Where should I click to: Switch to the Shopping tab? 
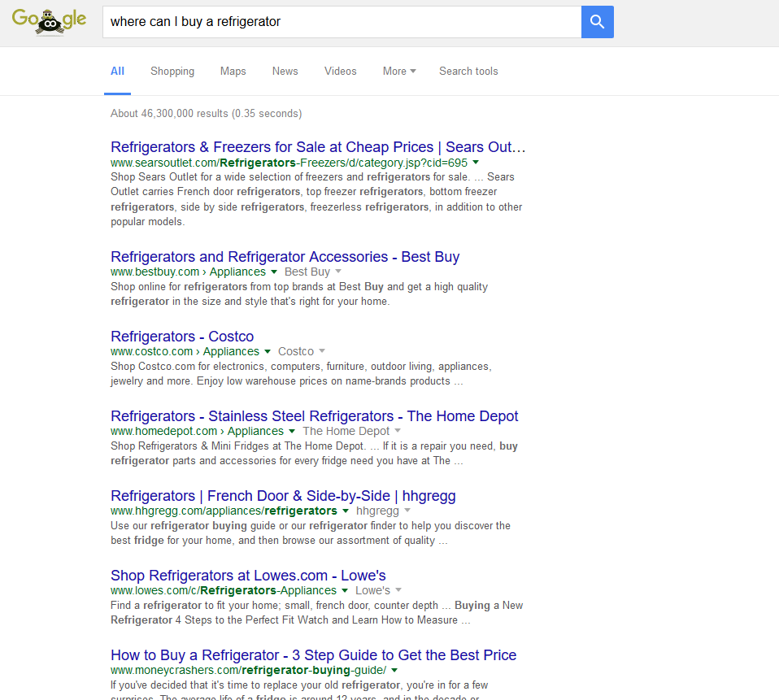point(172,72)
